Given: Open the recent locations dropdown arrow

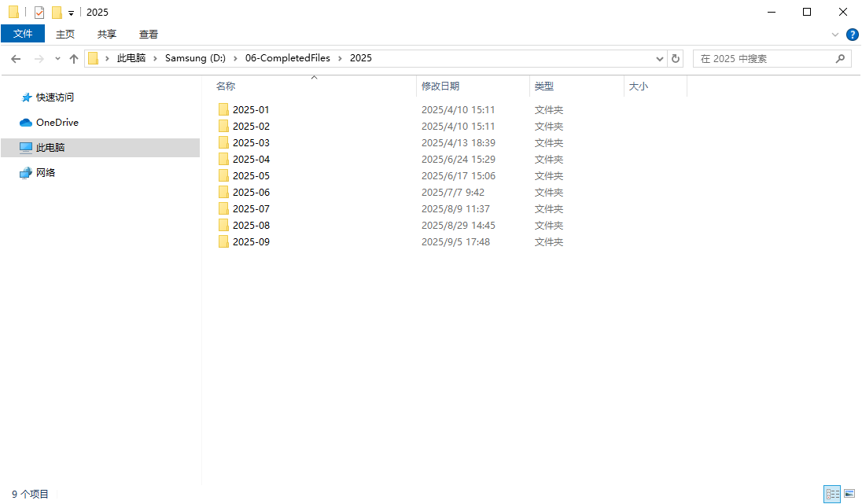Looking at the screenshot, I should 57,59.
